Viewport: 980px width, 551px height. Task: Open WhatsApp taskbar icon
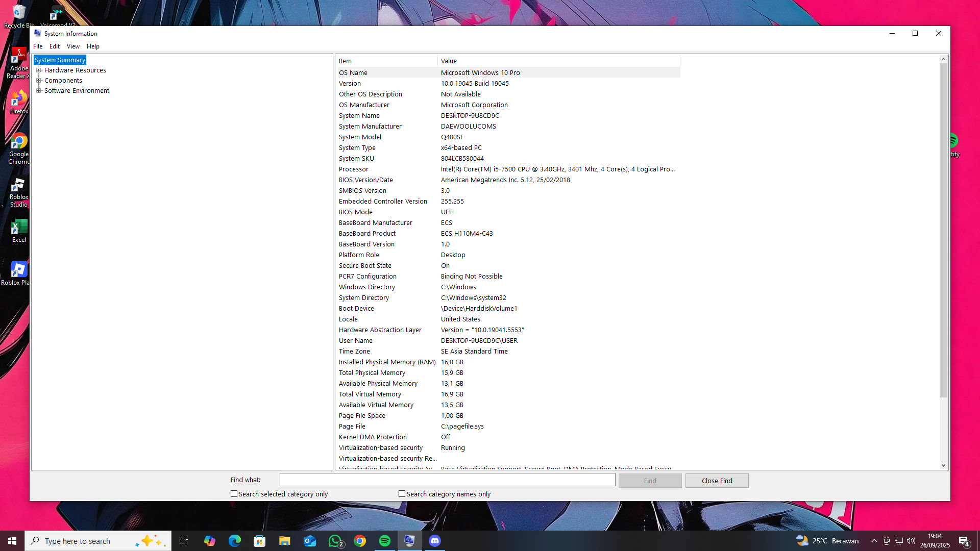tap(335, 541)
